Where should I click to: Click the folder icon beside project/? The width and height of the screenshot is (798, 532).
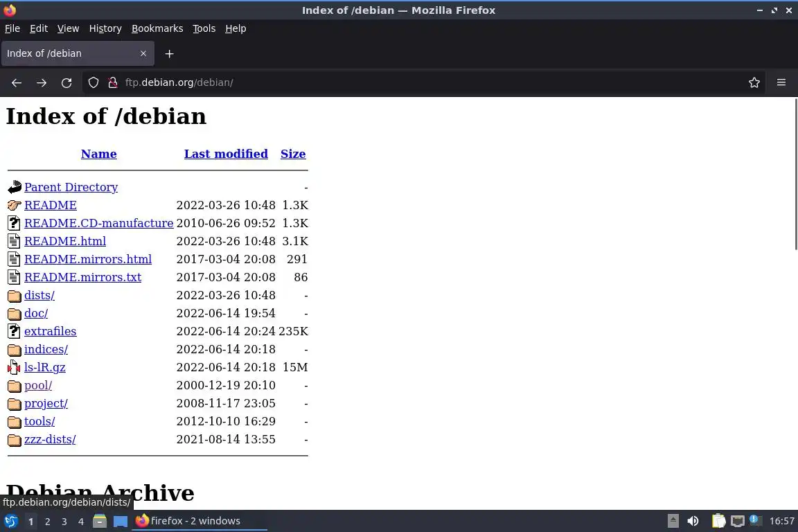(15, 404)
